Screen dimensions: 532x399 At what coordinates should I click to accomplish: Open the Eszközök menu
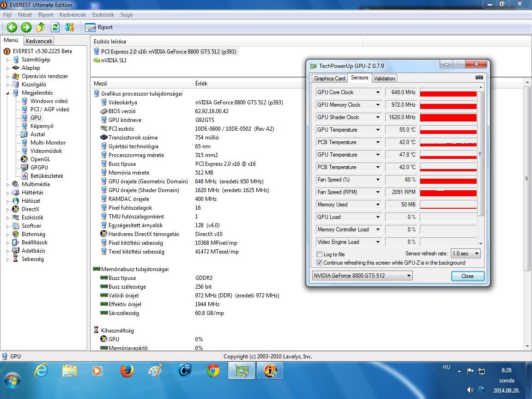pyautogui.click(x=103, y=15)
